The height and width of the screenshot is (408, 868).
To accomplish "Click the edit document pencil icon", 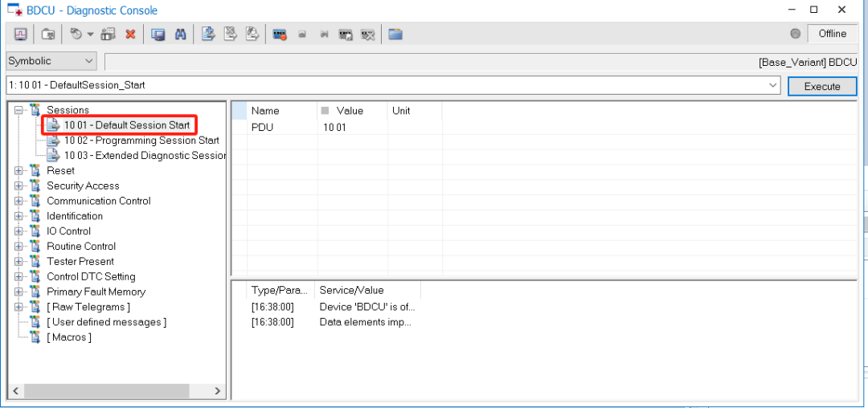I will 252,34.
